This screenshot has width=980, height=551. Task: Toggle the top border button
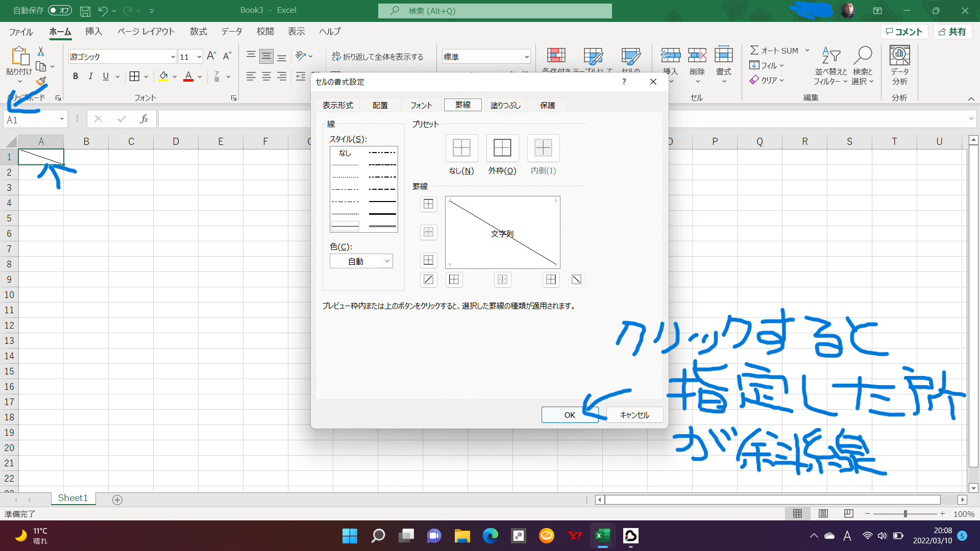pos(428,205)
